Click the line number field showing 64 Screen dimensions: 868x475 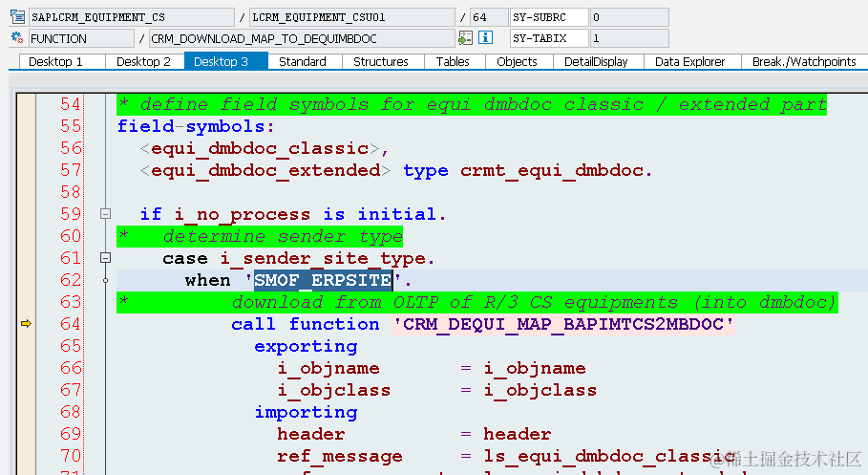point(489,17)
